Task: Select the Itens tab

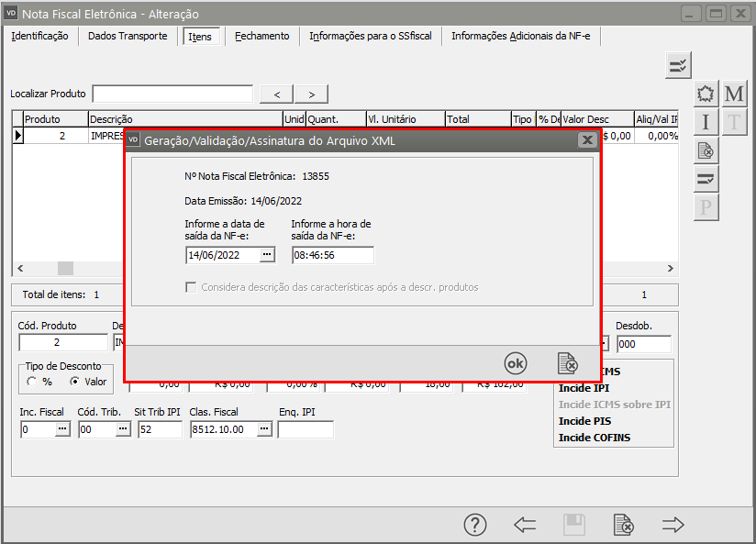Action: 200,37
